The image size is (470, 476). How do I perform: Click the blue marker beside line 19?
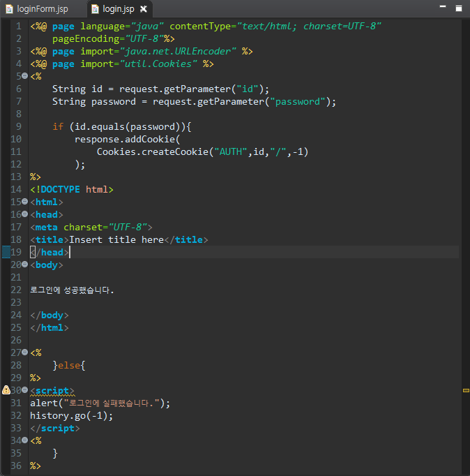point(6,252)
